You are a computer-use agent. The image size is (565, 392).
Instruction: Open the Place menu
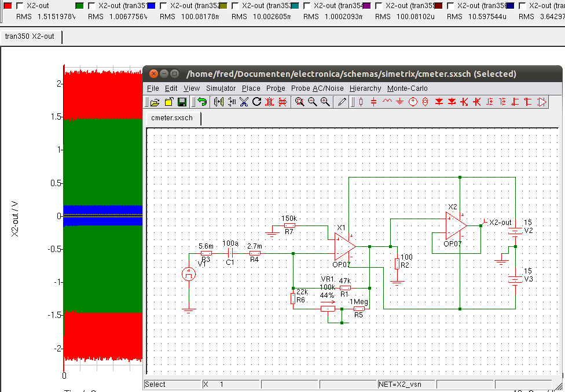click(x=251, y=88)
